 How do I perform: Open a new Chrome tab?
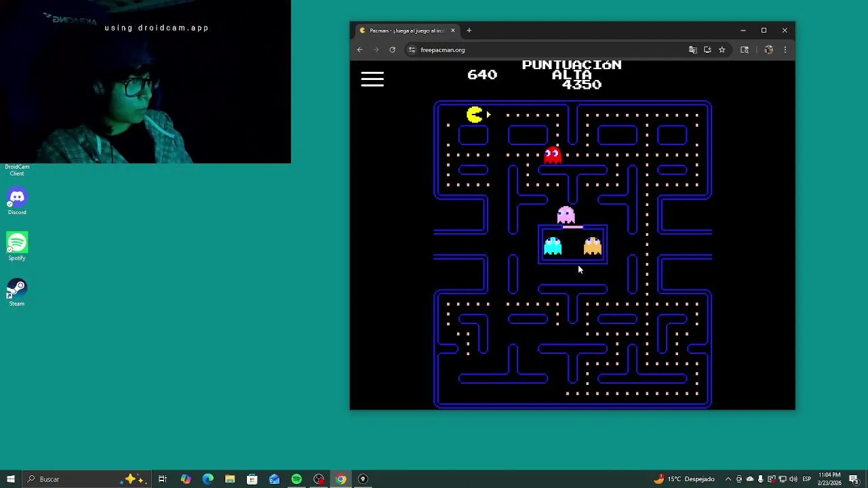(469, 30)
